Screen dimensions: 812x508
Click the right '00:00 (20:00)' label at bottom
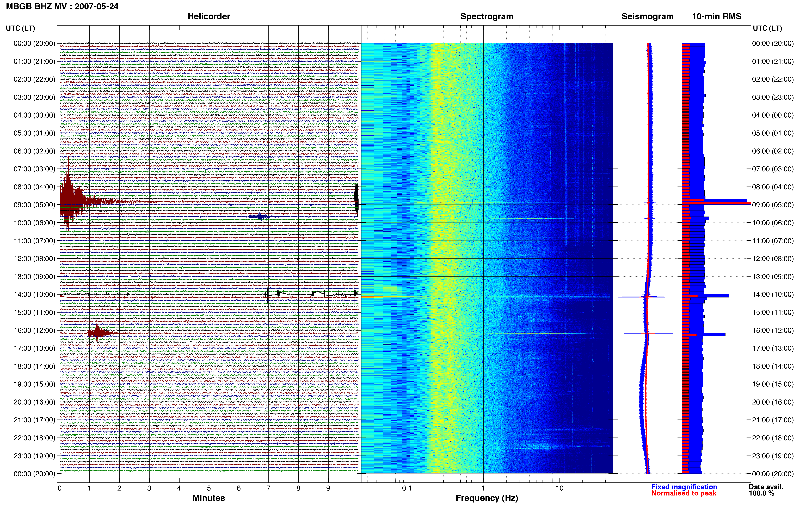click(773, 474)
